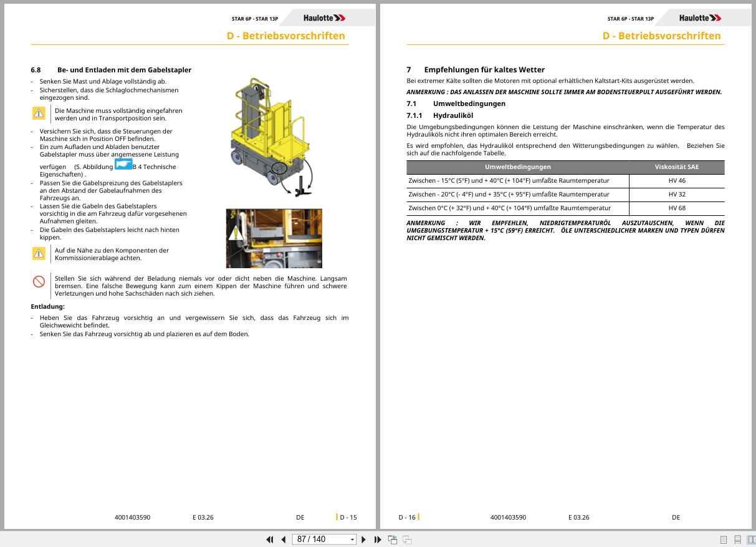This screenshot has height=547, width=756.
Task: Click heading '7 Empfehlungen für kaltes Wetter'
Action: click(x=476, y=70)
